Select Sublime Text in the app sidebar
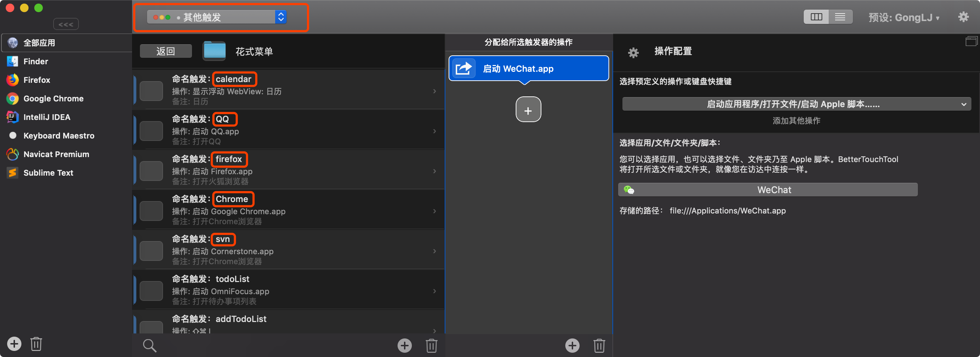Viewport: 980px width, 357px height. coord(48,173)
